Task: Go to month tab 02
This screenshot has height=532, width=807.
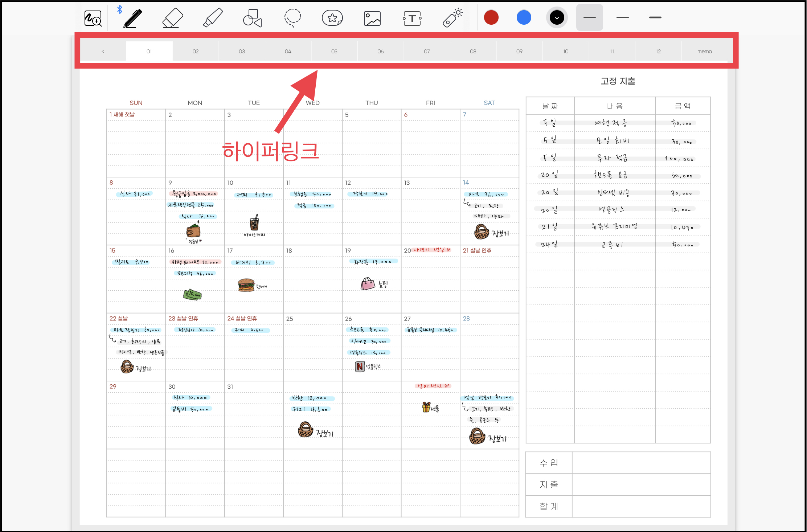Action: coord(196,52)
